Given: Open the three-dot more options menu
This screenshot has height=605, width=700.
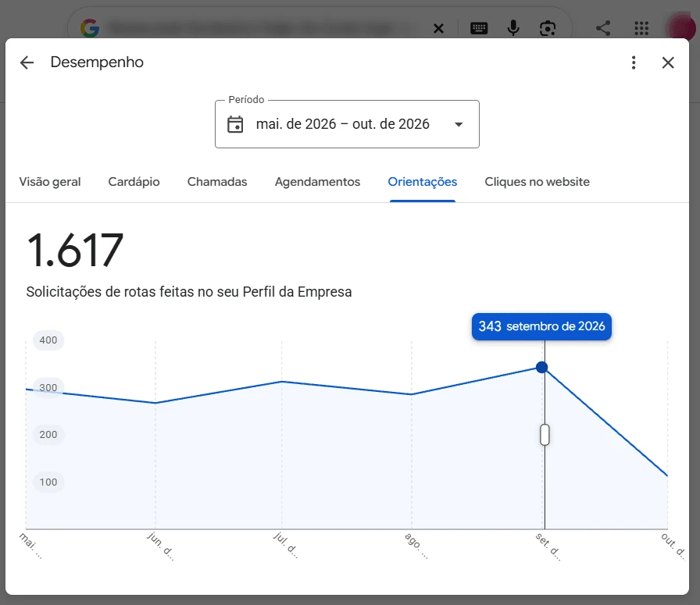Looking at the screenshot, I should [634, 62].
